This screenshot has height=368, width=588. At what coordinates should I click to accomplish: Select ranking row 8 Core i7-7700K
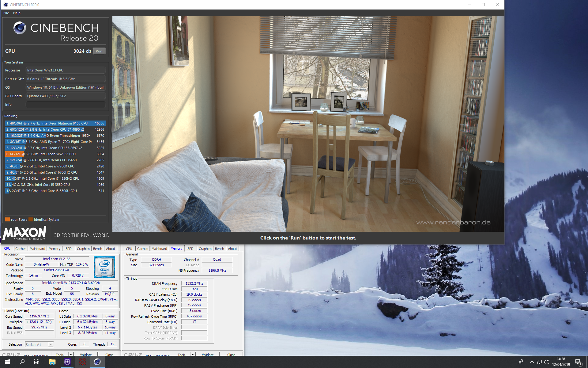(x=55, y=166)
